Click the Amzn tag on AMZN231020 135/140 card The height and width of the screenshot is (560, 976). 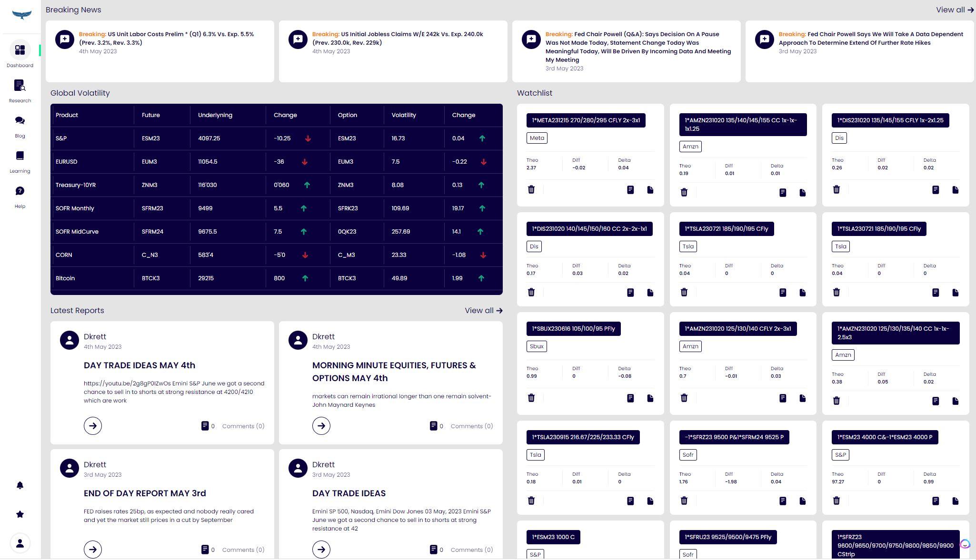[690, 147]
